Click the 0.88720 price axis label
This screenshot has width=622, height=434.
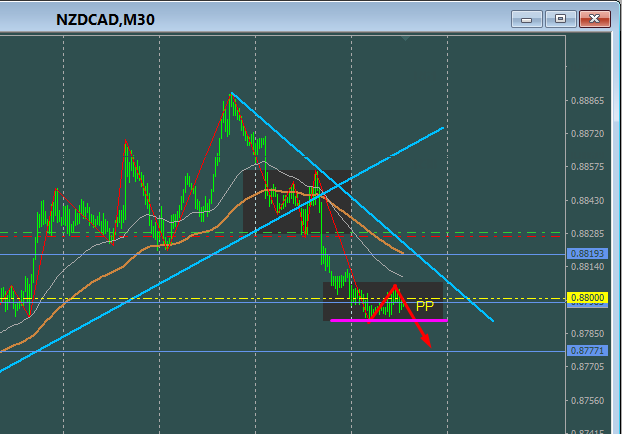point(587,134)
